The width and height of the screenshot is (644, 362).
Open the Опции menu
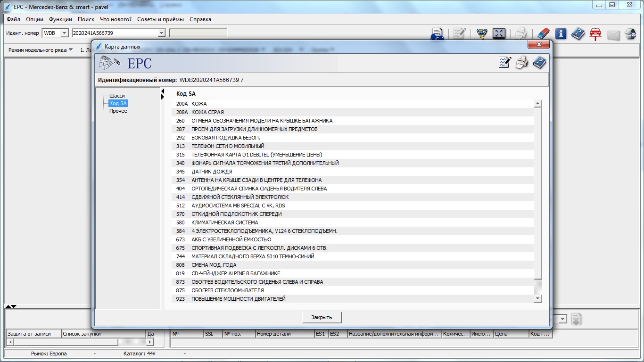[x=34, y=19]
